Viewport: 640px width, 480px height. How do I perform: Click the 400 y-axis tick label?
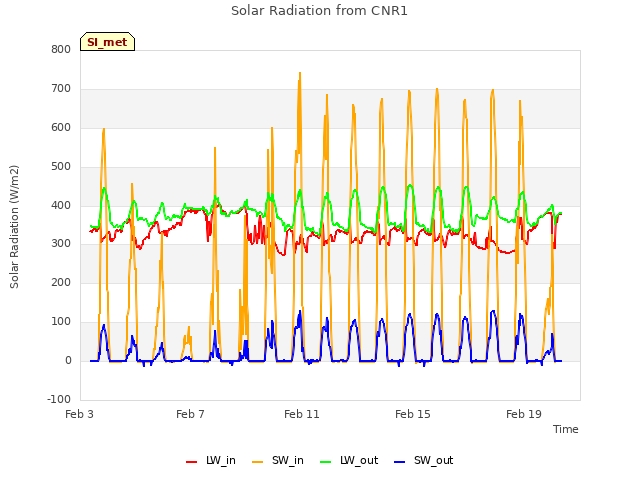point(61,205)
